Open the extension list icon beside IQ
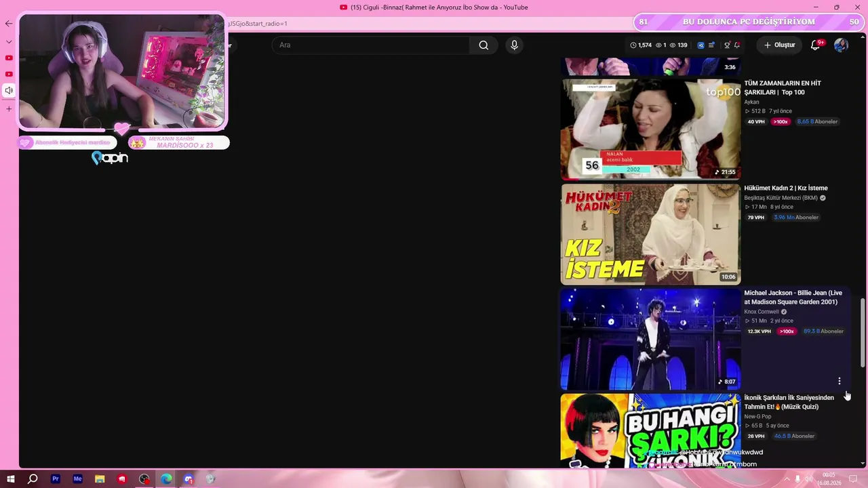Viewport: 868px width, 488px height. click(x=711, y=45)
